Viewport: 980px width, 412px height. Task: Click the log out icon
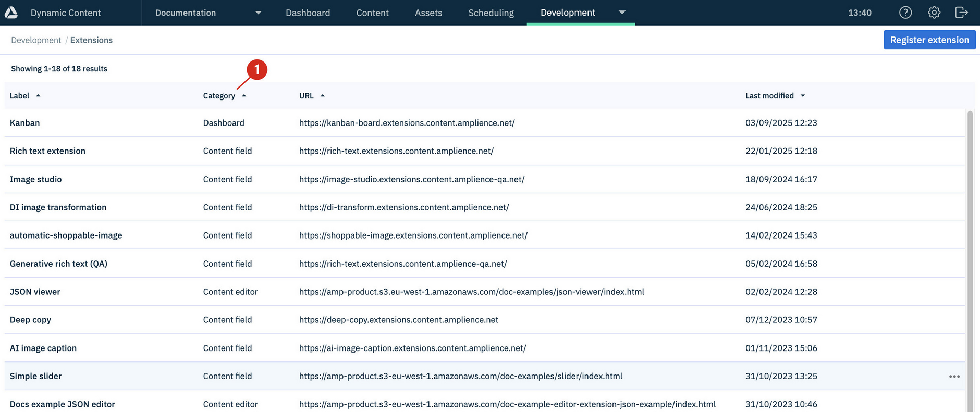pyautogui.click(x=961, y=13)
